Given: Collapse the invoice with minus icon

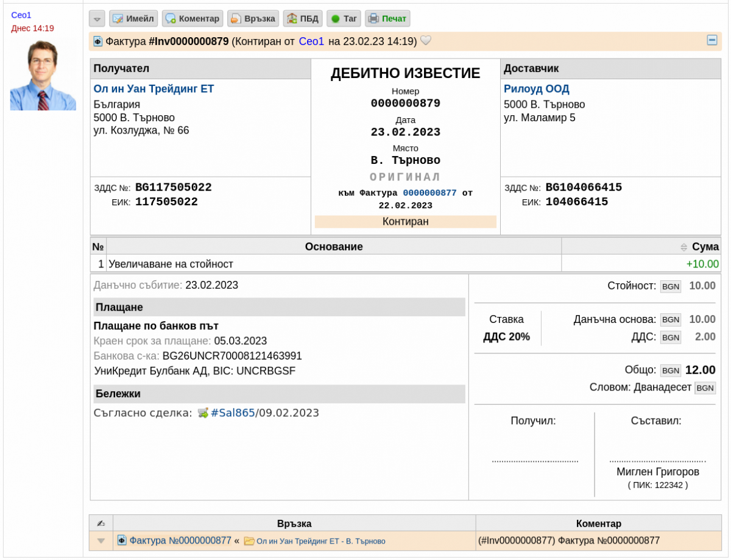Looking at the screenshot, I should [x=712, y=40].
